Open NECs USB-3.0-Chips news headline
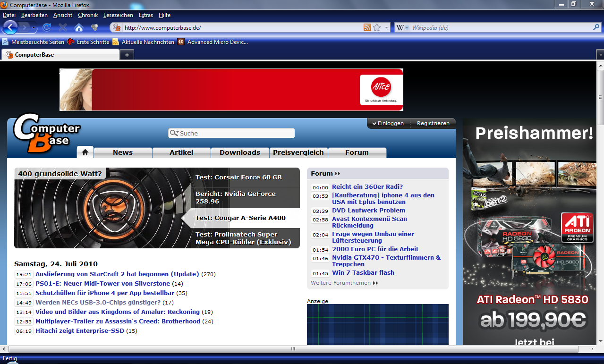 [x=98, y=303]
